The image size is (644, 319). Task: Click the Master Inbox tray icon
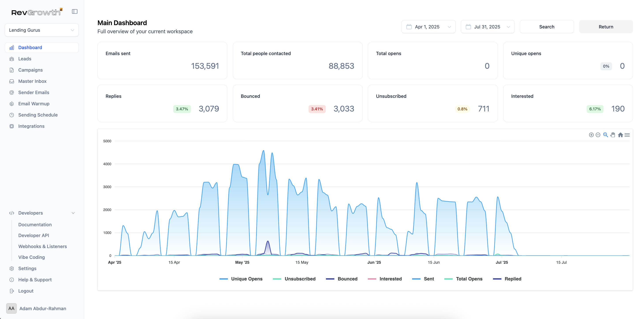tap(11, 82)
